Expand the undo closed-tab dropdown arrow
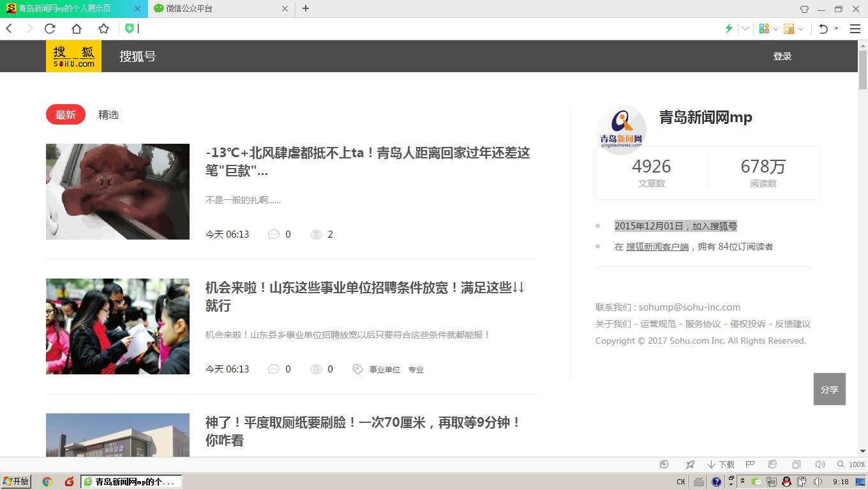The image size is (868, 490). click(836, 29)
